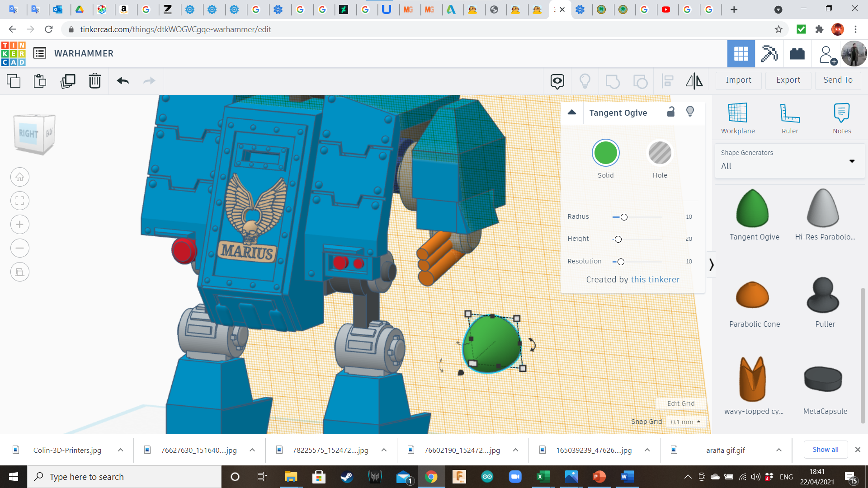Viewport: 868px width, 488px height.
Task: Delete selection with trash icon
Action: [x=95, y=81]
